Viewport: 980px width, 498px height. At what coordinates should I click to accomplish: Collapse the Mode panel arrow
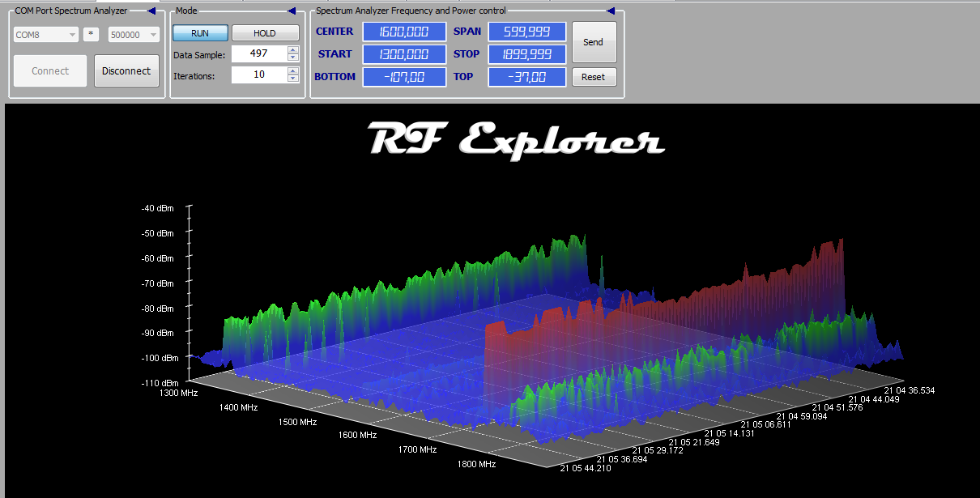tap(292, 11)
